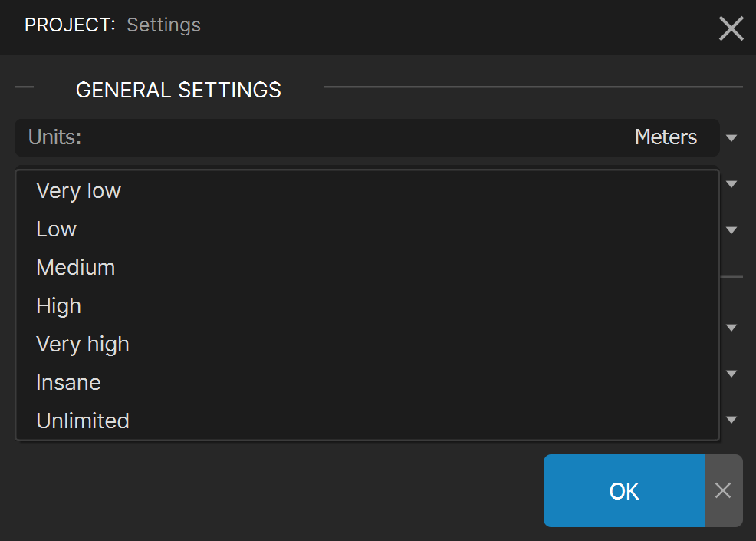Click the arrow right of the Low row
Screen dimensions: 756x541
731,229
